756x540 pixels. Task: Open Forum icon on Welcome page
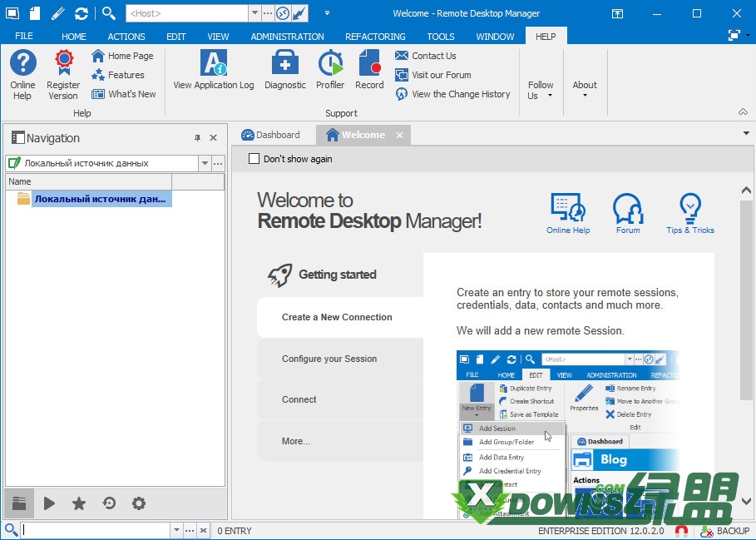tap(628, 214)
